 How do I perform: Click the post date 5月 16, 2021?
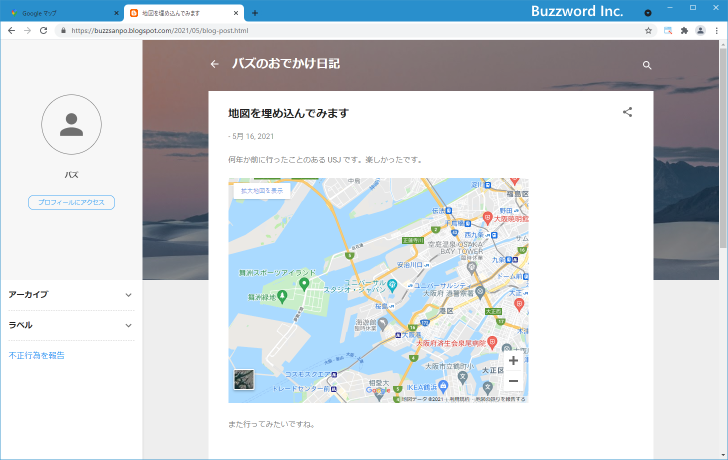(253, 136)
